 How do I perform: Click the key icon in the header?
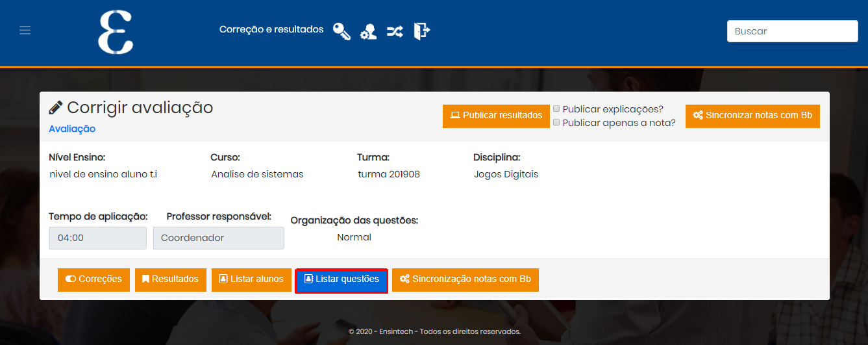(x=341, y=31)
